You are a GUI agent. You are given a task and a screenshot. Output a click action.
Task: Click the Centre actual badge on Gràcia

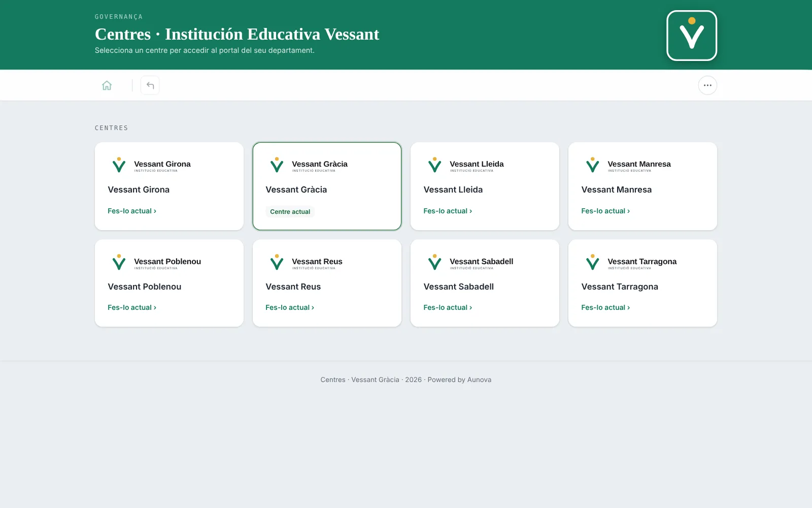point(290,212)
